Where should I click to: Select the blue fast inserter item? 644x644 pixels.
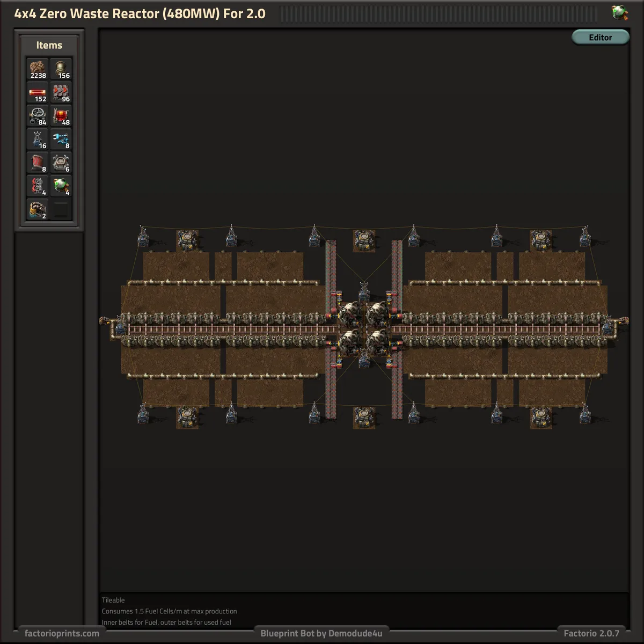click(x=61, y=140)
